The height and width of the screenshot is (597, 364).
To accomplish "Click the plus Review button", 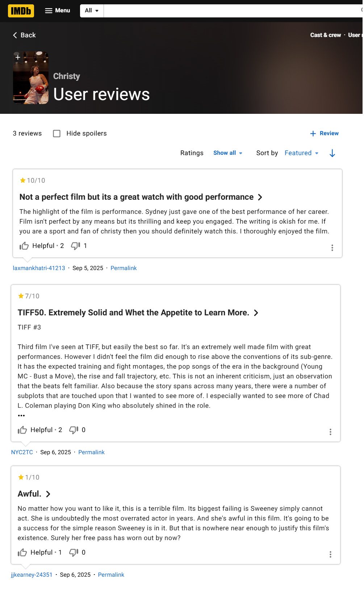I will tap(324, 133).
